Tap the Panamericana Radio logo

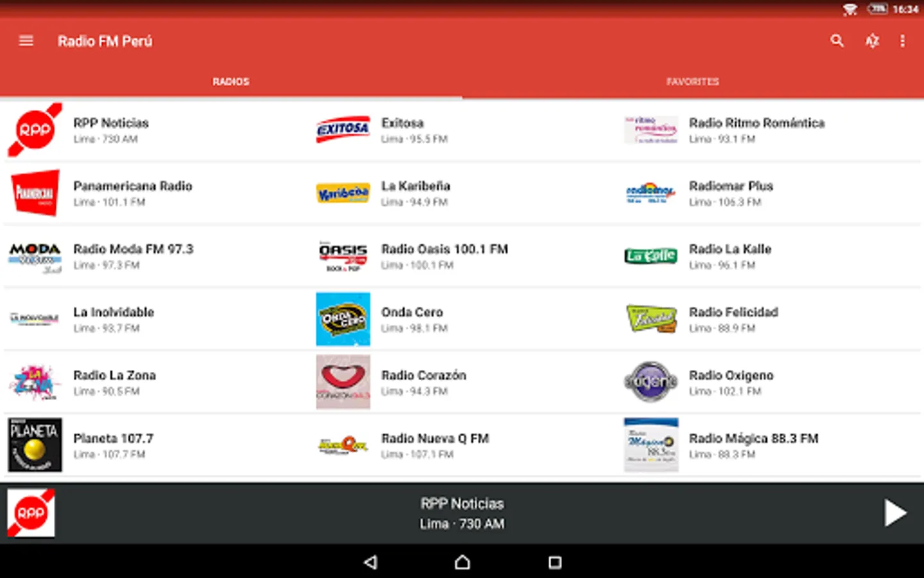[x=35, y=193]
